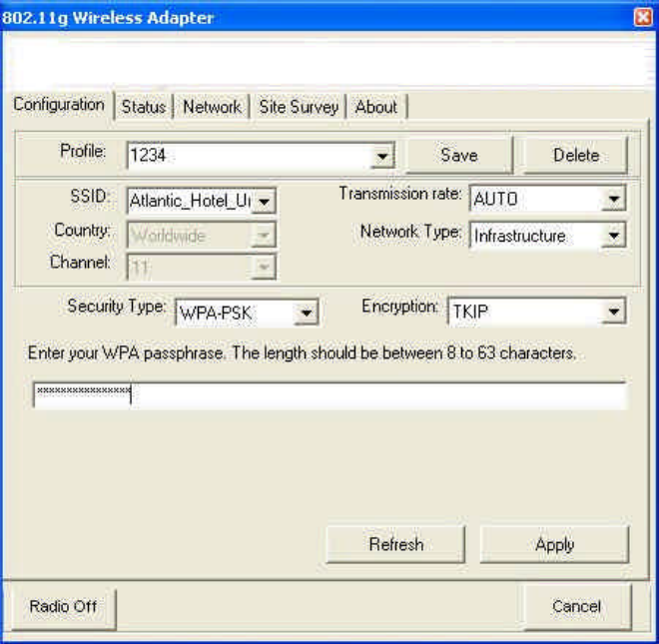Close the 802.11g Wireless Adapter window
The width and height of the screenshot is (659, 644).
point(643,18)
